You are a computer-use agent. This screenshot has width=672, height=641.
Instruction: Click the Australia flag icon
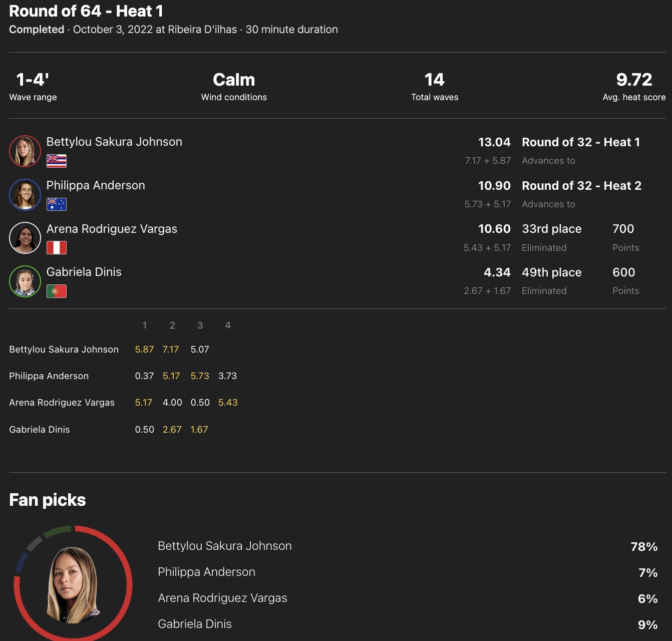click(57, 204)
